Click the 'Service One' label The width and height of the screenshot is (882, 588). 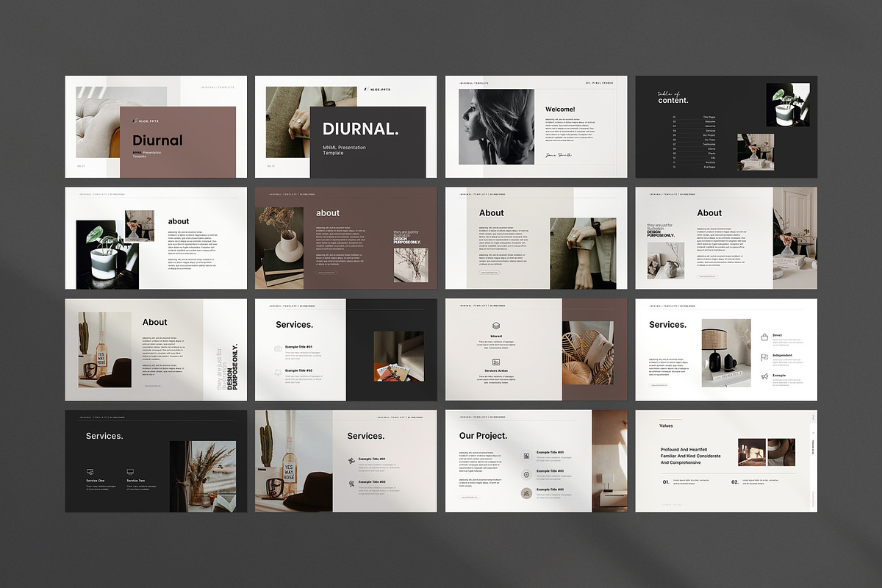(96, 481)
